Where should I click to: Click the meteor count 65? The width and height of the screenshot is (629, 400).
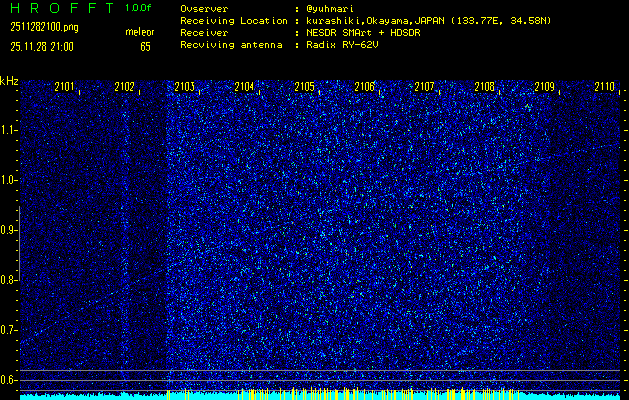(145, 47)
